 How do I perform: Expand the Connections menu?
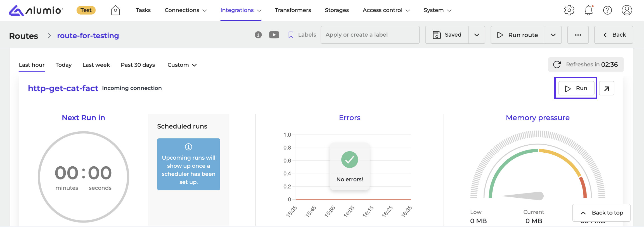[186, 10]
